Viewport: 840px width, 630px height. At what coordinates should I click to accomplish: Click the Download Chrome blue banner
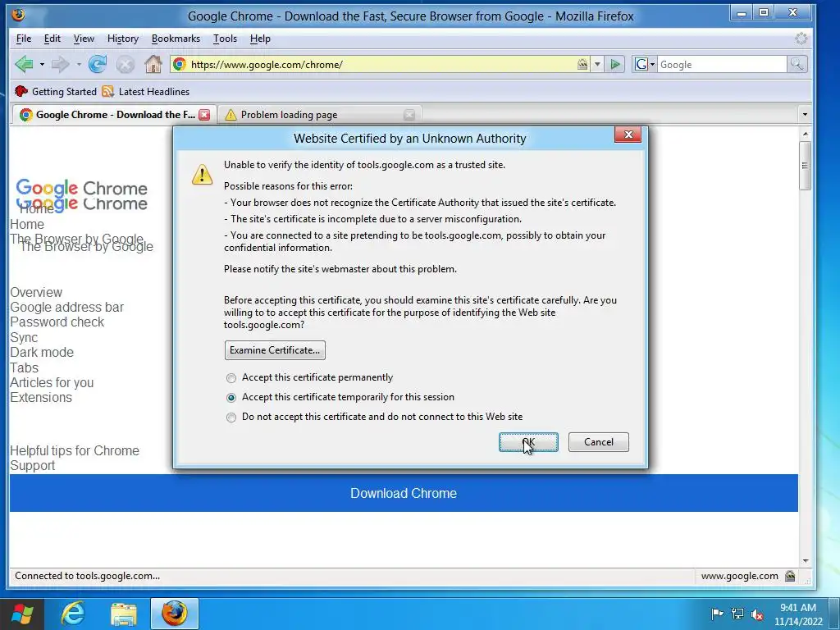point(404,493)
